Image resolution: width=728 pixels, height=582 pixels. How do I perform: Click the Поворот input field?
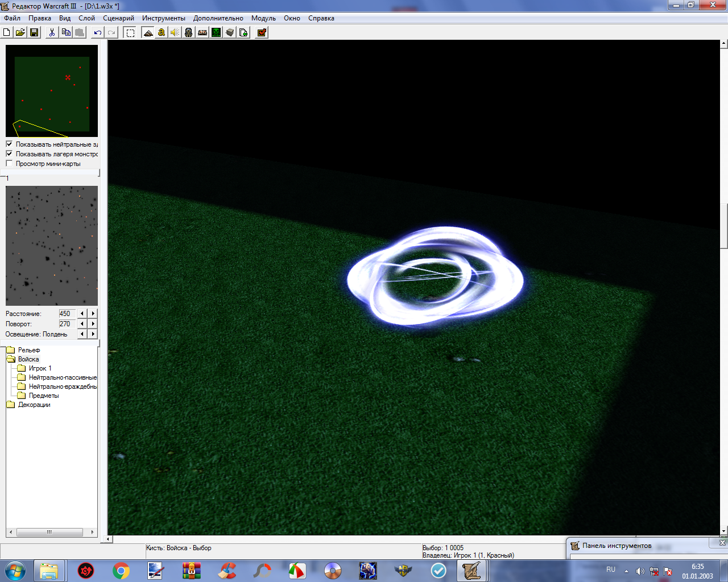66,324
